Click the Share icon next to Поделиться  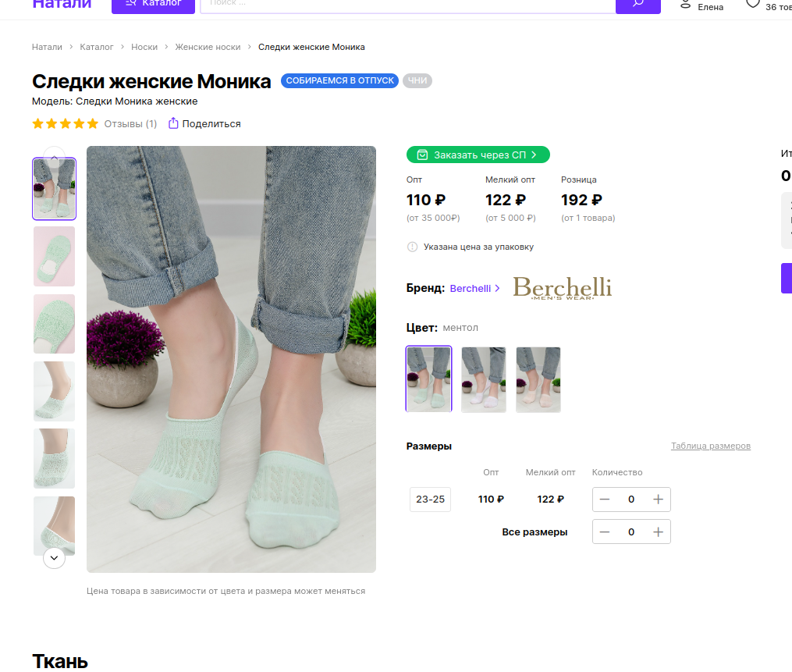[173, 123]
